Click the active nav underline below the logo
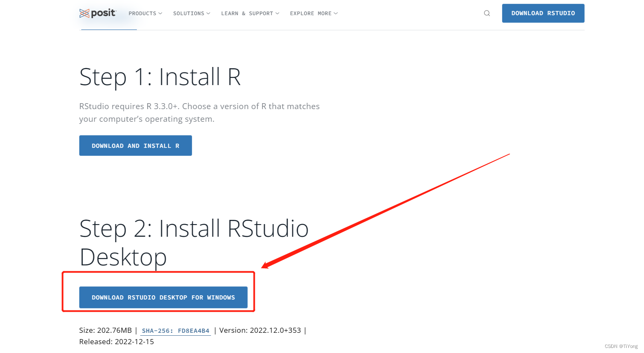 (108, 30)
